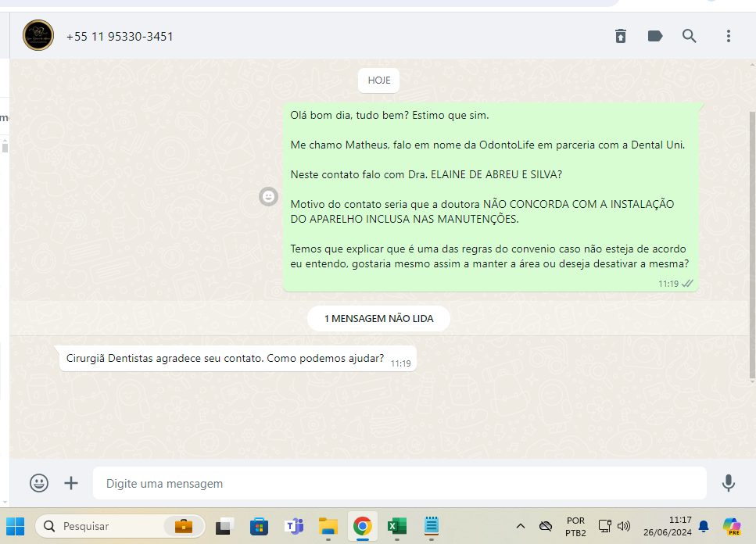
Task: Click the briefcase icon in search box
Action: click(x=184, y=526)
